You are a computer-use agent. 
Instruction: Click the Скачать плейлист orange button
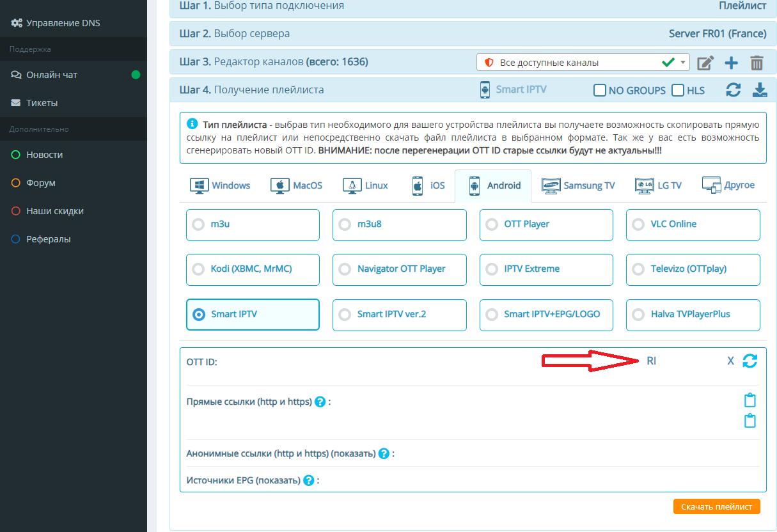[x=716, y=506]
